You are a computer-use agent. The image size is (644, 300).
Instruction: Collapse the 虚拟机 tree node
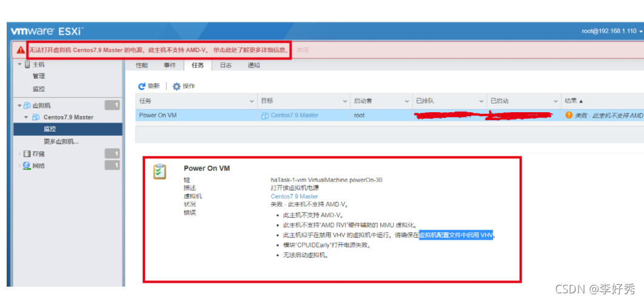click(19, 105)
